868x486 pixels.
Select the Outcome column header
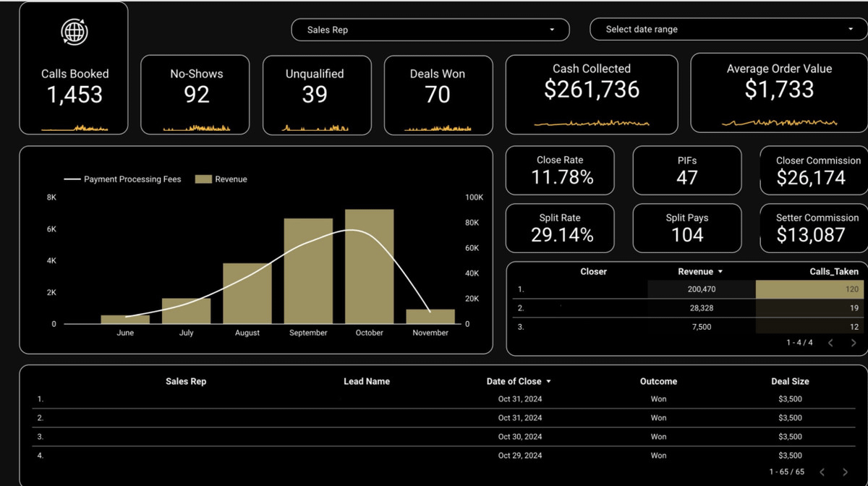[x=658, y=381]
